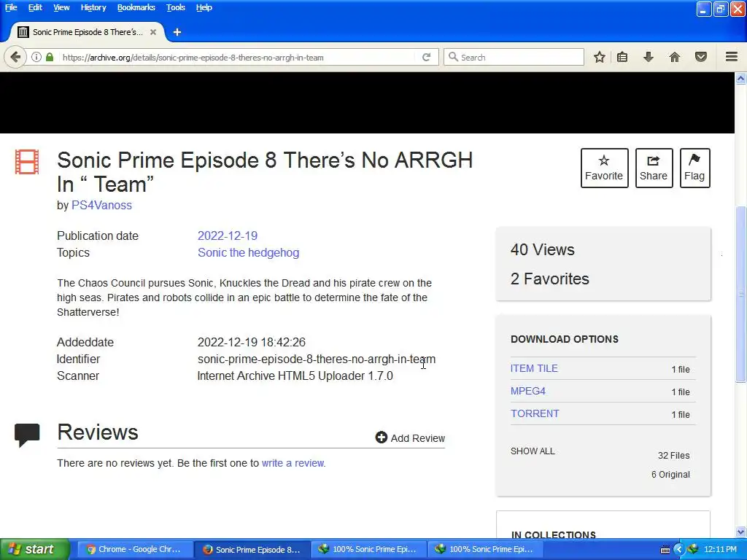Switch to Chrome - Google Chrome taskbar item
The image size is (747, 560).
(134, 549)
